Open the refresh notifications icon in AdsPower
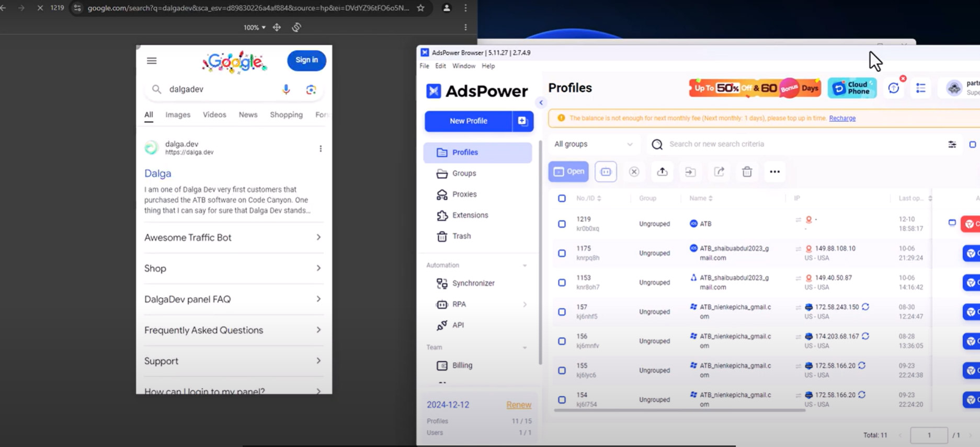This screenshot has width=980, height=447. point(894,88)
